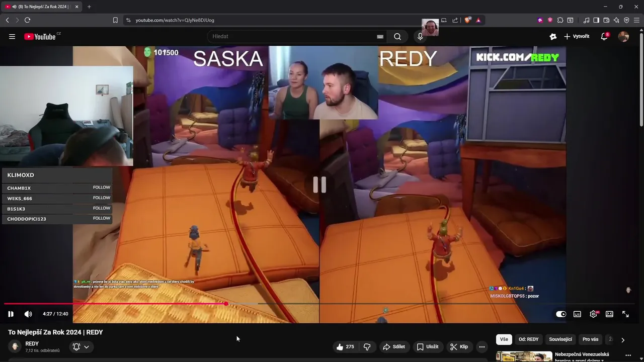Open options menu for Nebezpečná Venezuelská video
644x362 pixels.
coord(628,355)
